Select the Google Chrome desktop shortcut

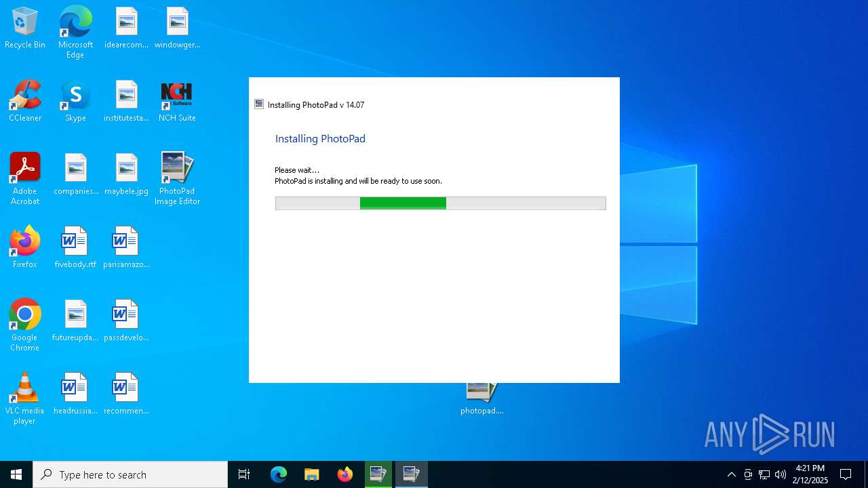click(x=25, y=325)
